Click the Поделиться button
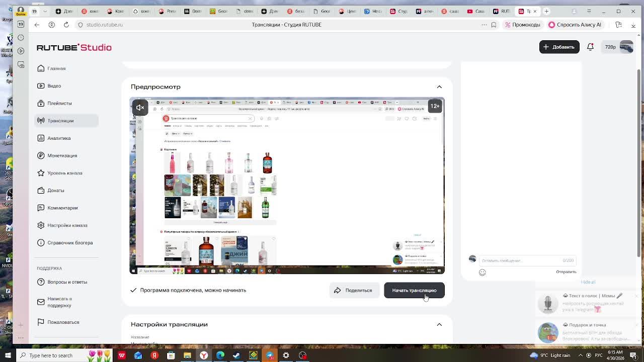Image resolution: width=644 pixels, height=362 pixels. (354, 291)
